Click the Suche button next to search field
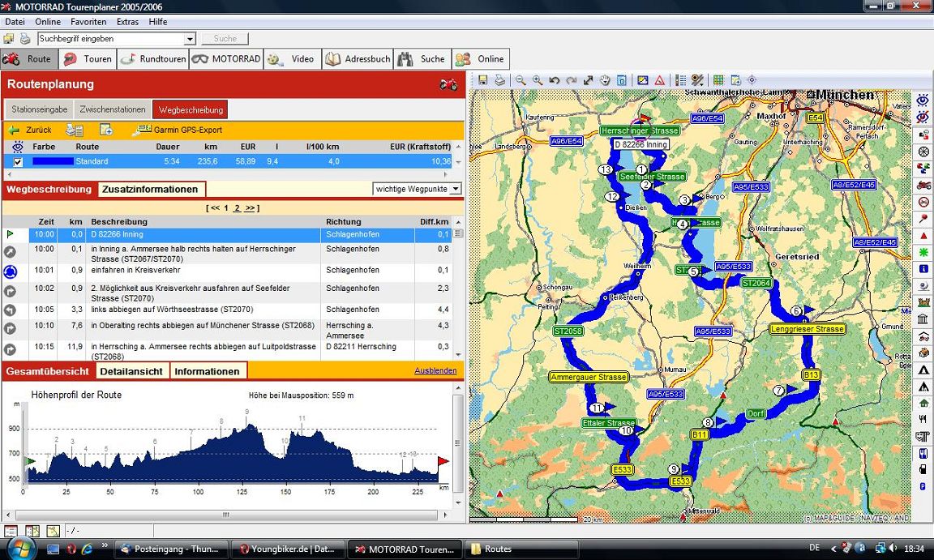934x560 pixels. tap(225, 39)
